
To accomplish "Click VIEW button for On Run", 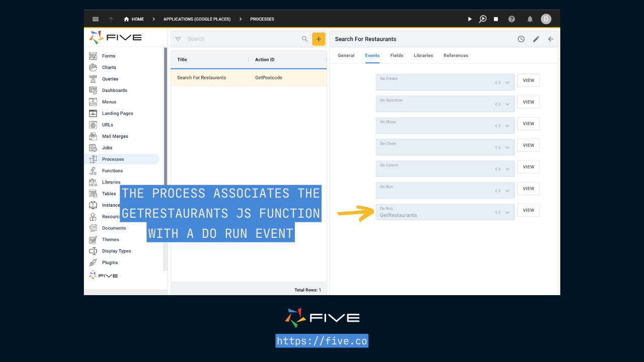I will [528, 189].
